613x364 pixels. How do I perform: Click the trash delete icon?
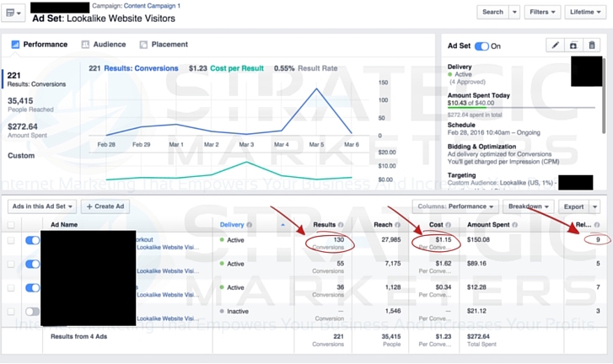pyautogui.click(x=591, y=45)
